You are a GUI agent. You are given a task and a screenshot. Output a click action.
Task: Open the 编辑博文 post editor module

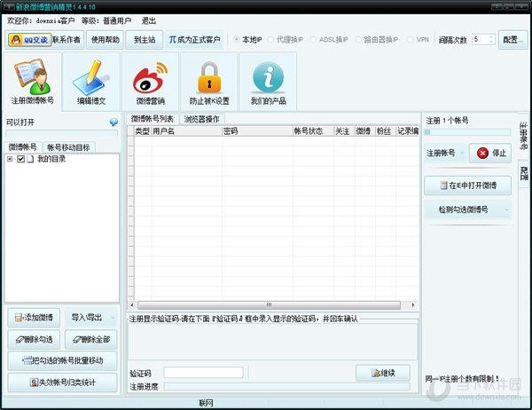pyautogui.click(x=91, y=82)
